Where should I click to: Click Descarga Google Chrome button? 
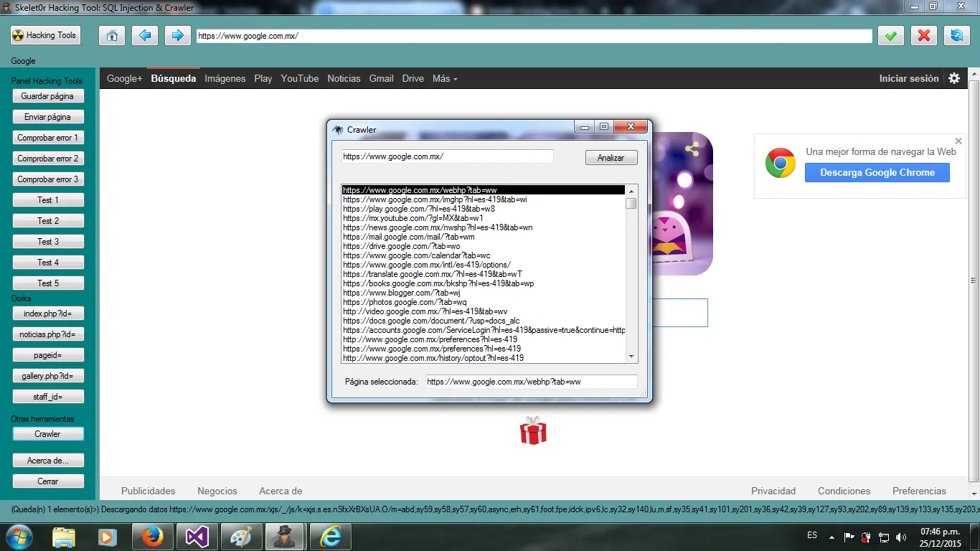click(877, 172)
